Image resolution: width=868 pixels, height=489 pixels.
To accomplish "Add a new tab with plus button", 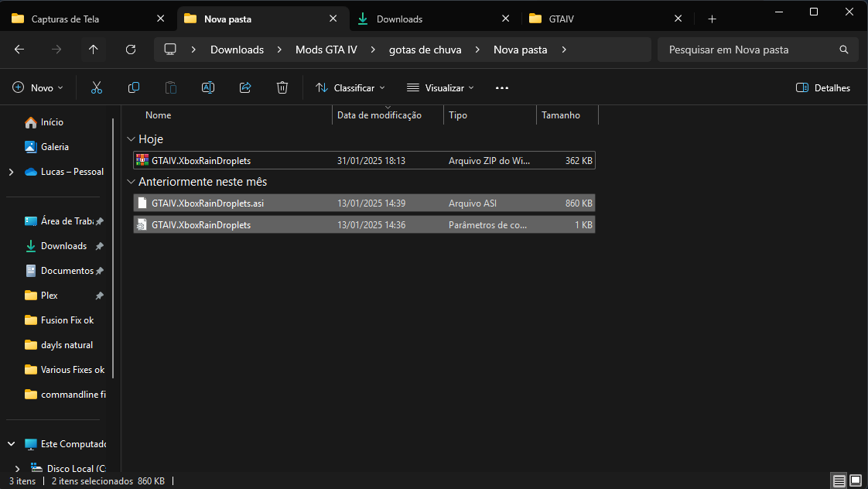I will click(712, 19).
